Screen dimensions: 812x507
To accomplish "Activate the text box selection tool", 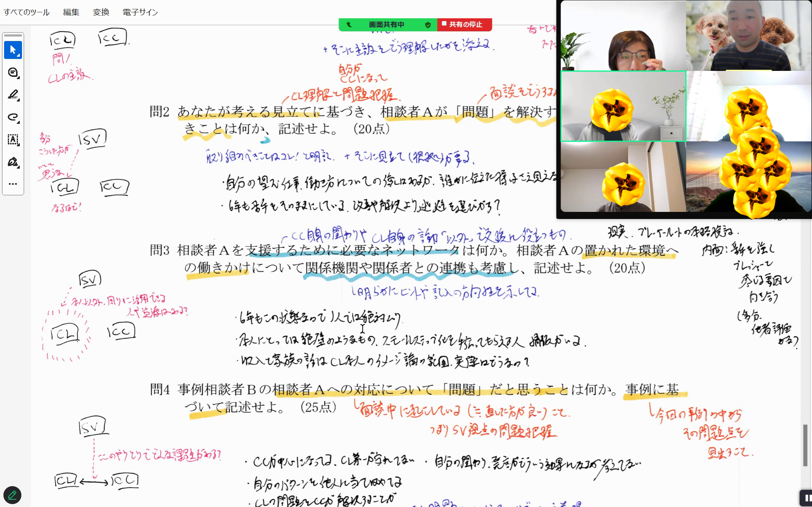I will 13,140.
